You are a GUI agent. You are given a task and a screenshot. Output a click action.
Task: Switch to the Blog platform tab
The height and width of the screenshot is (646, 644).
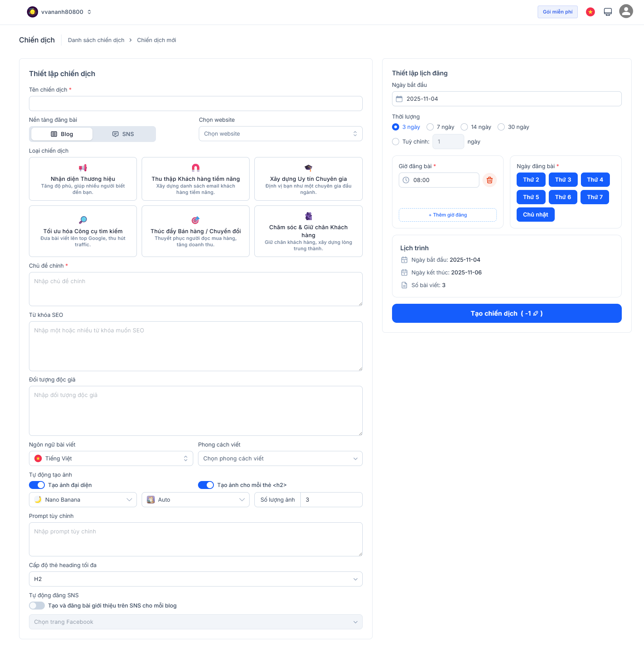point(62,134)
